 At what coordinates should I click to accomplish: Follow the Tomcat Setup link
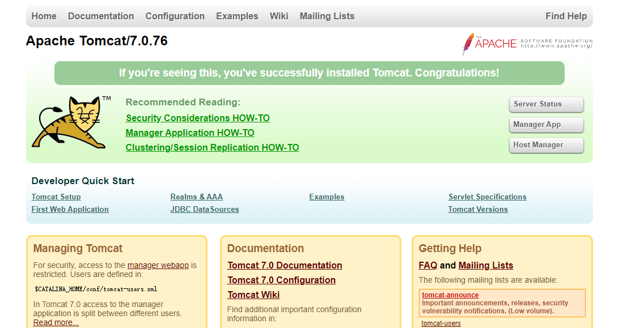tap(56, 197)
